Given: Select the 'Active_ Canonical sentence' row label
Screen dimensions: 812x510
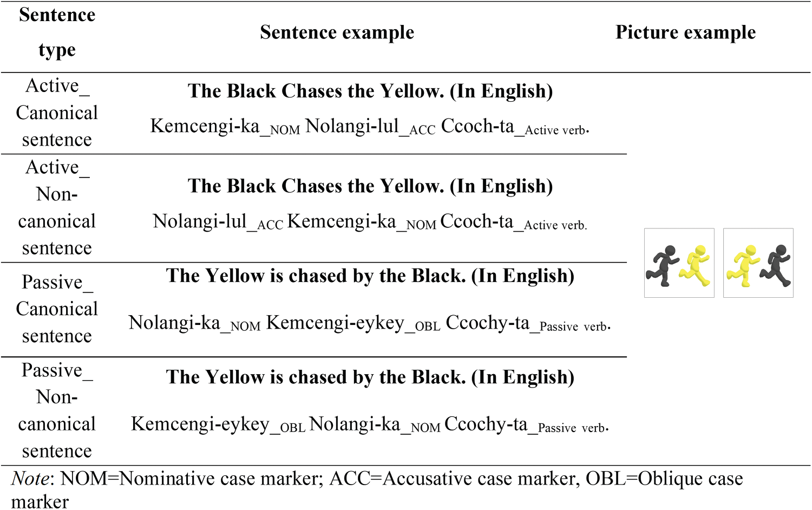Looking at the screenshot, I should click(x=57, y=113).
